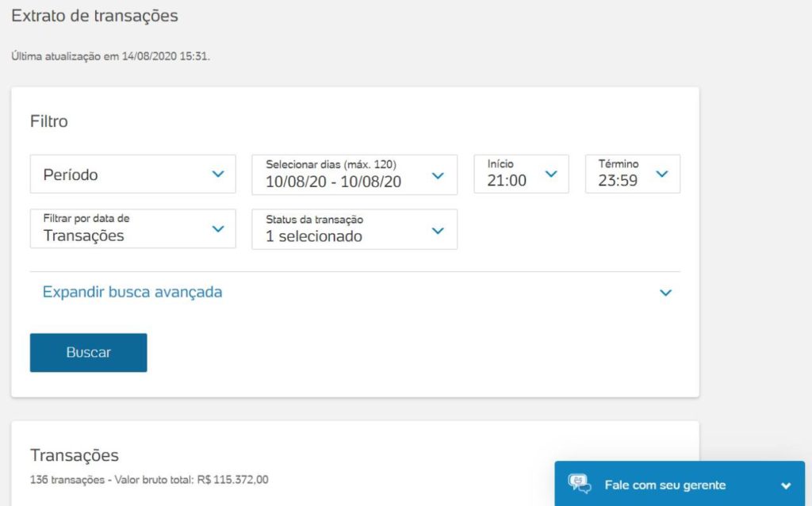Click the arrow icon in the Término field
The image size is (812, 506).
tap(662, 174)
